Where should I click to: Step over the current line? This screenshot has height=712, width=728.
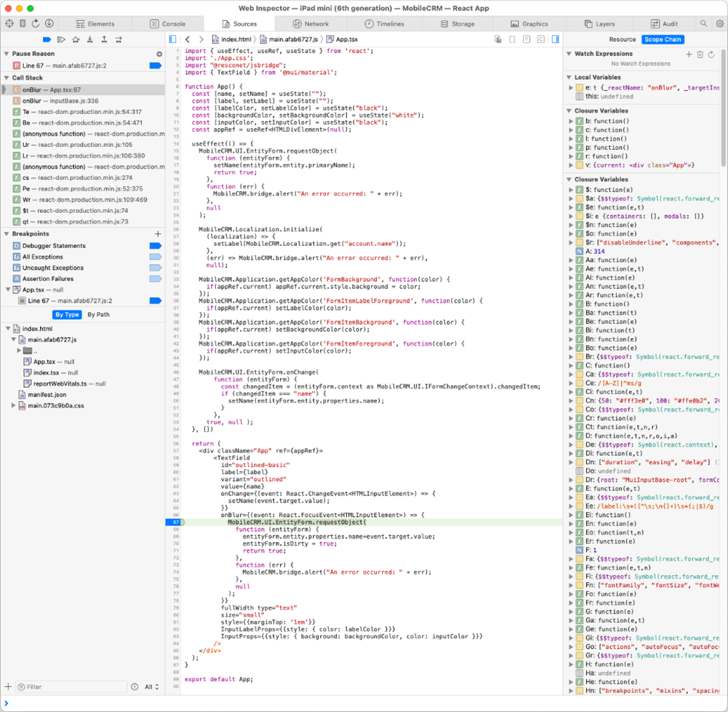pyautogui.click(x=76, y=39)
